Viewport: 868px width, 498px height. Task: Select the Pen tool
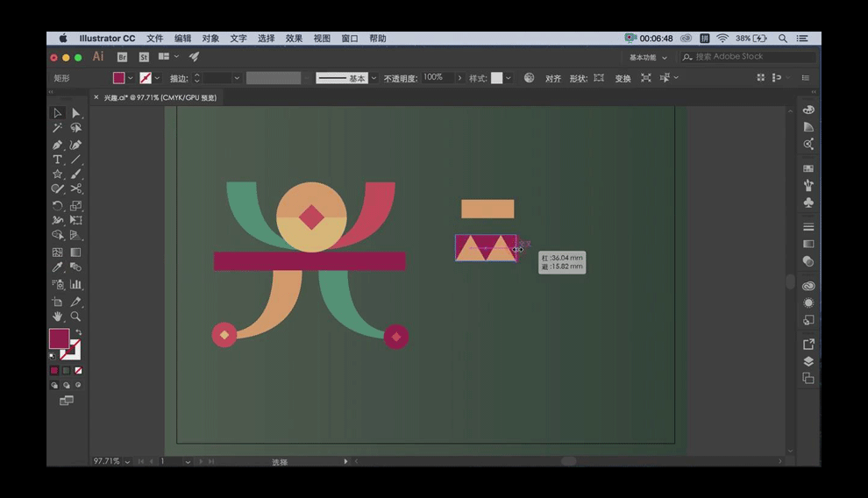coord(58,145)
